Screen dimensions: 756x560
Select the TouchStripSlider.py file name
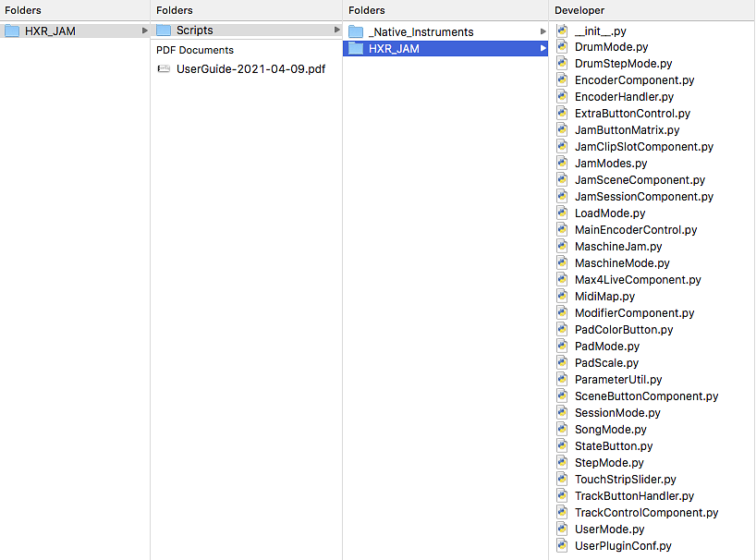[x=626, y=479]
